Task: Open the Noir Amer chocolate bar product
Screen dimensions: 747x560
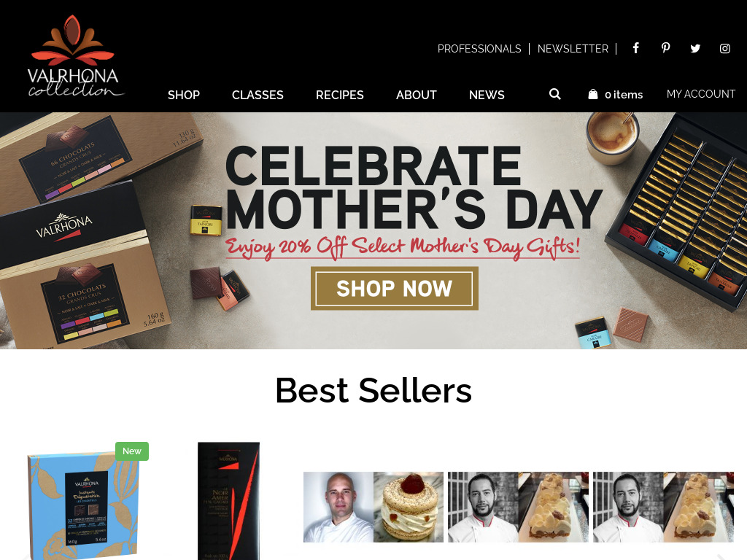Action: click(x=228, y=501)
